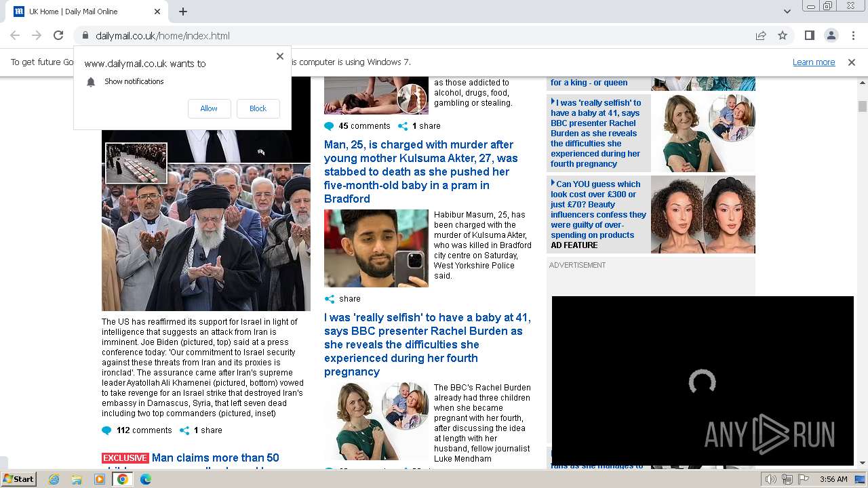Open sidebar Rachel Burden photo
Image resolution: width=868 pixels, height=488 pixels.
coord(703,133)
